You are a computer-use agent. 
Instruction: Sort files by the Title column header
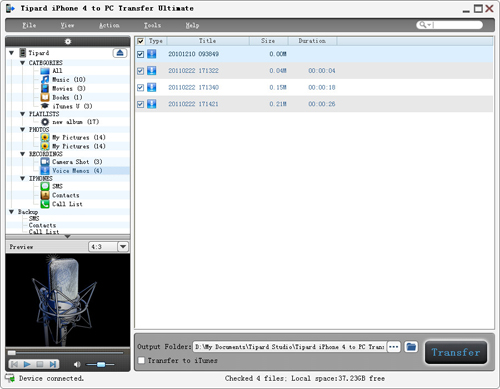pos(208,41)
